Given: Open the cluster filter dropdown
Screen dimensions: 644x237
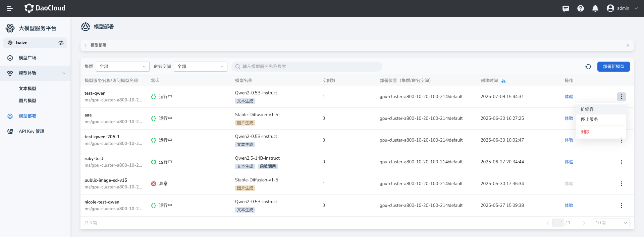Looking at the screenshot, I should coord(122,67).
